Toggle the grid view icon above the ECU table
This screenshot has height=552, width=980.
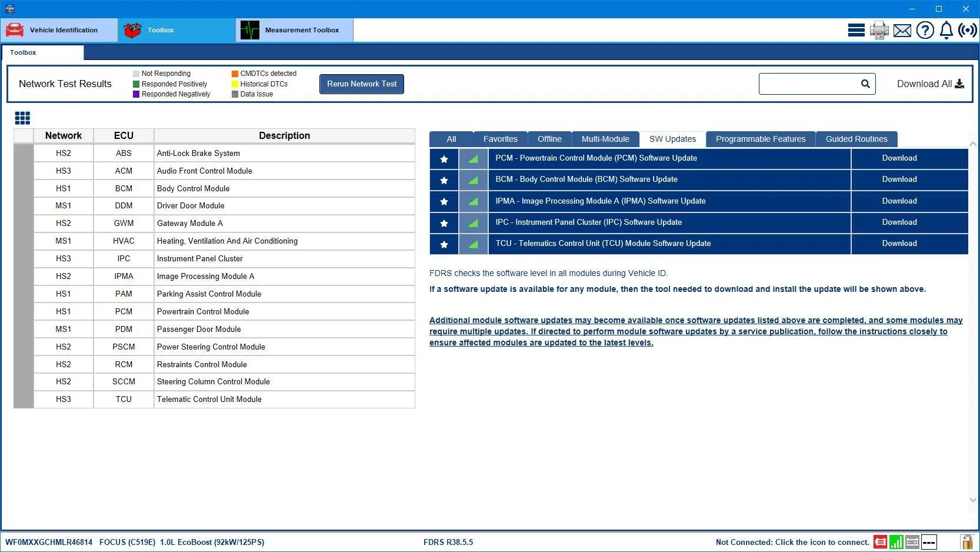(22, 118)
